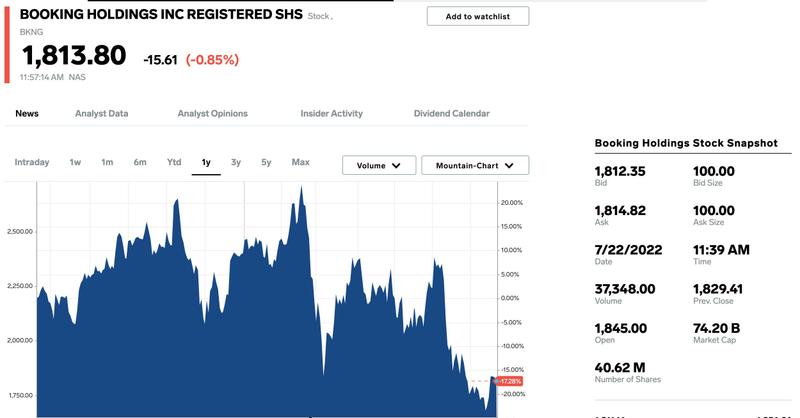The image size is (800, 418).
Task: Open Analyst Opinions tab
Action: (212, 113)
